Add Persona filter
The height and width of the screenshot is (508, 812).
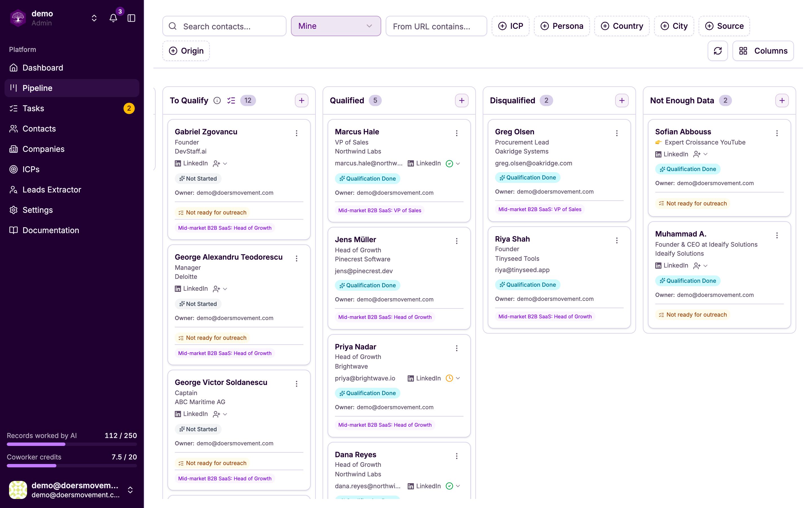click(x=562, y=26)
